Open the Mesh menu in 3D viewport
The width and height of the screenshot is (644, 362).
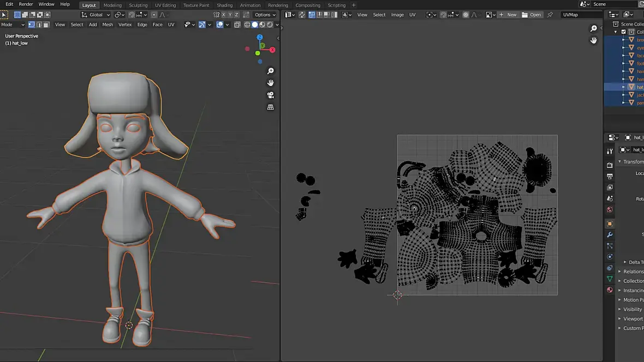tap(108, 25)
